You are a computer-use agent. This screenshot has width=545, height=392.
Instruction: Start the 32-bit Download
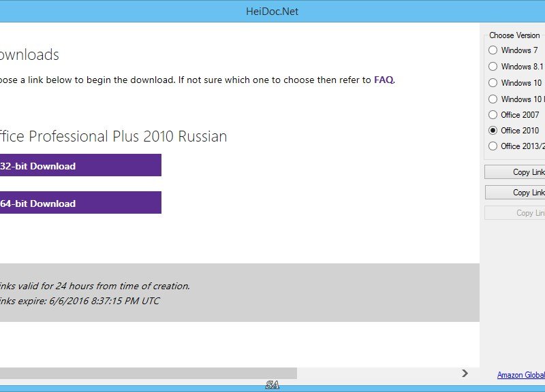pos(80,165)
